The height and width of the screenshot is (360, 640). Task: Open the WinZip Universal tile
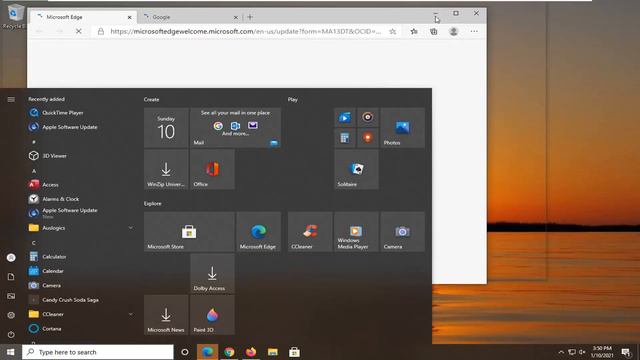pos(166,169)
